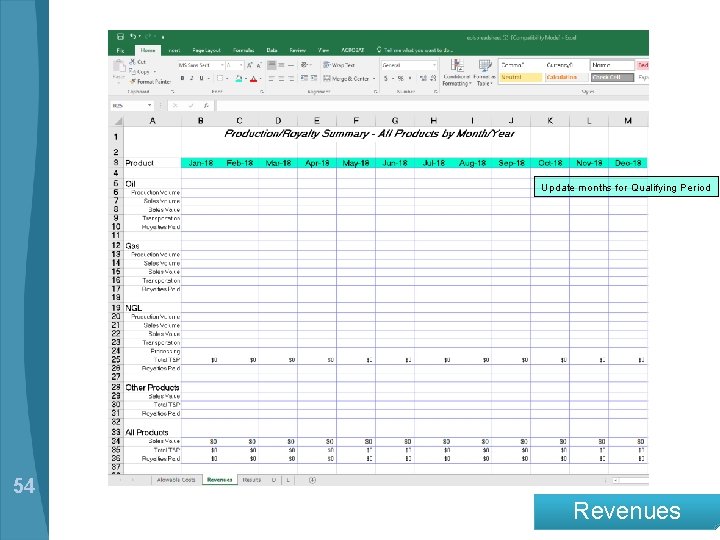Click the Align Left icon
The height and width of the screenshot is (540, 720).
pyautogui.click(x=271, y=79)
